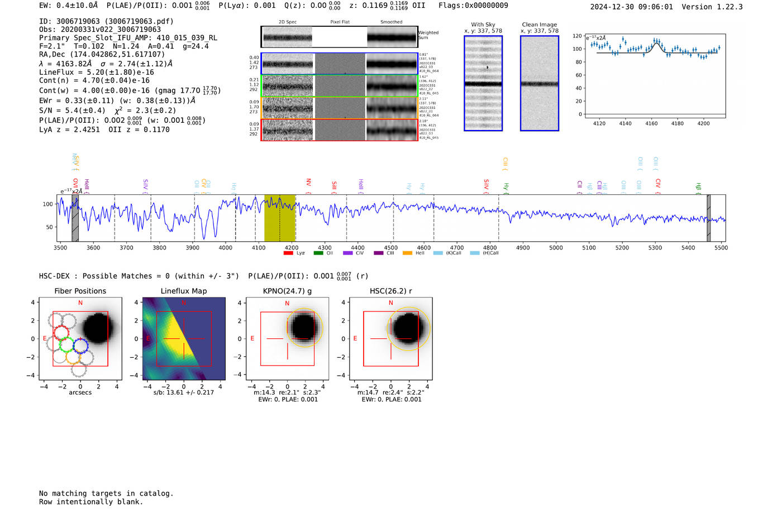Click the hatched gray band near 3550 Å
This screenshot has height=532, width=782.
tap(75, 218)
